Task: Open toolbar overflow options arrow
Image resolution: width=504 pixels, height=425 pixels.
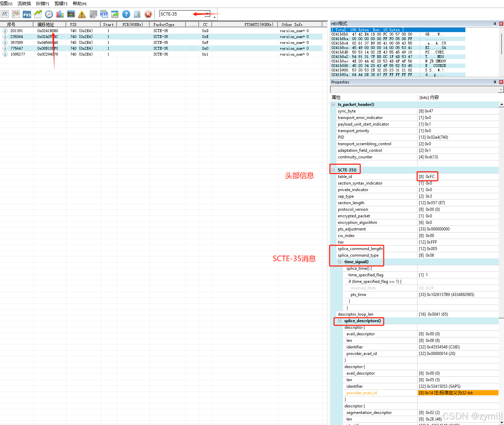Action: [x=214, y=17]
